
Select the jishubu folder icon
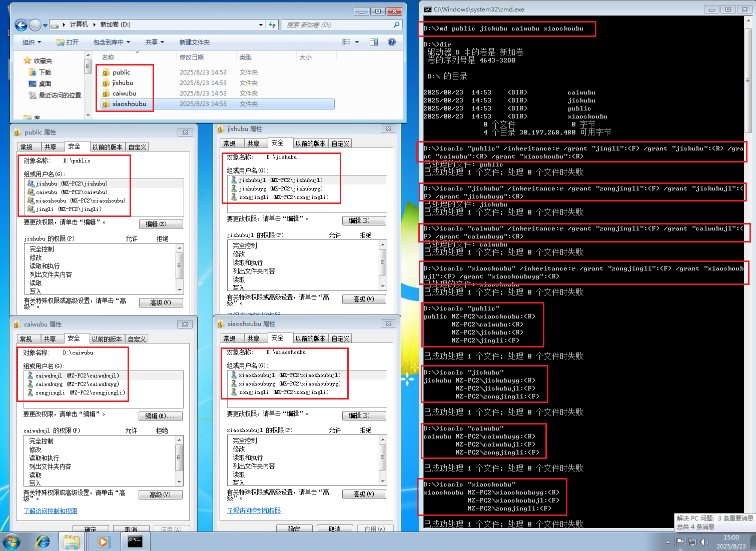click(x=106, y=82)
